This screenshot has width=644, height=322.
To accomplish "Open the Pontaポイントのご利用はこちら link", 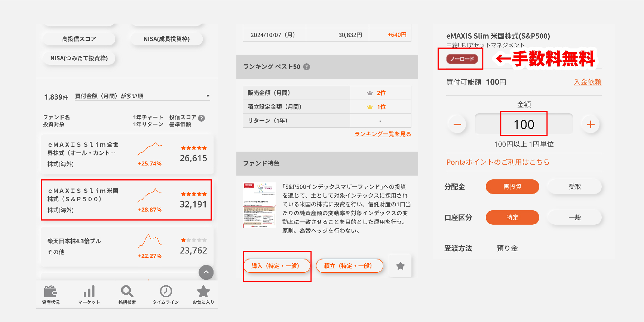I will [498, 162].
